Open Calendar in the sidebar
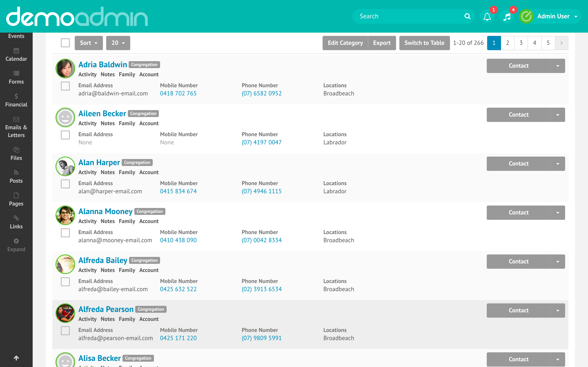This screenshot has width=588, height=367. tap(16, 55)
